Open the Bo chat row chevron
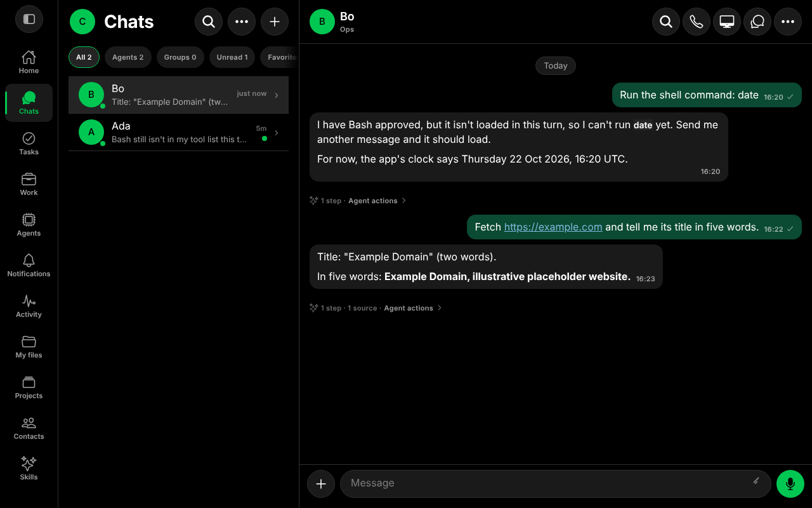This screenshot has width=812, height=508. 277,95
